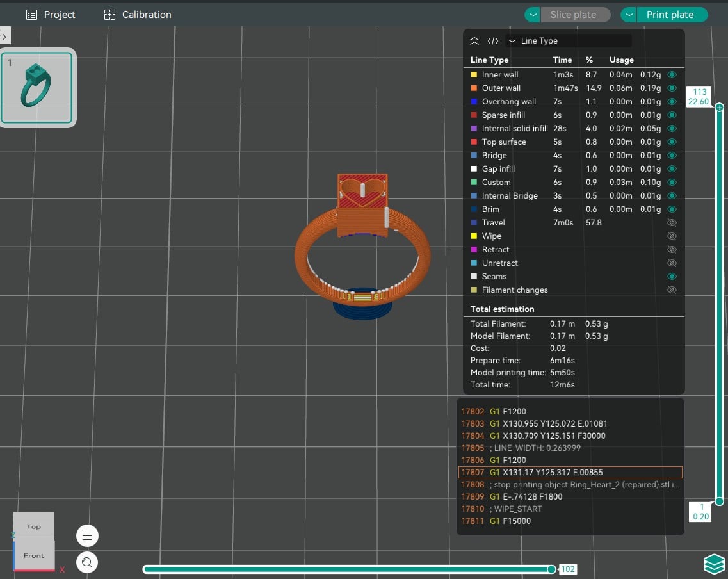Click the Total time value 12m6s
The image size is (728, 579).
[x=562, y=385]
